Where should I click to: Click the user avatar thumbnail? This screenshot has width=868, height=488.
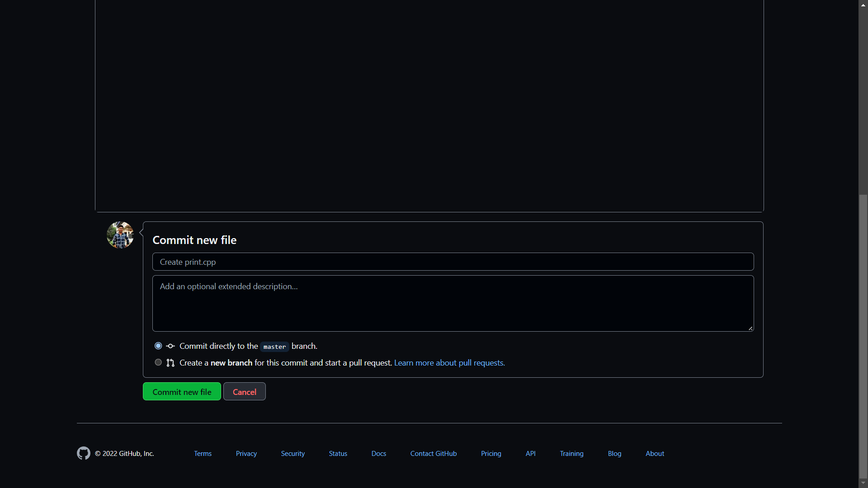pyautogui.click(x=120, y=235)
